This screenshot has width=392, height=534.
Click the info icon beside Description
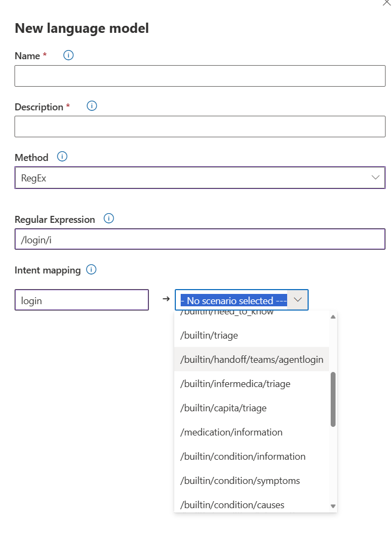(91, 106)
